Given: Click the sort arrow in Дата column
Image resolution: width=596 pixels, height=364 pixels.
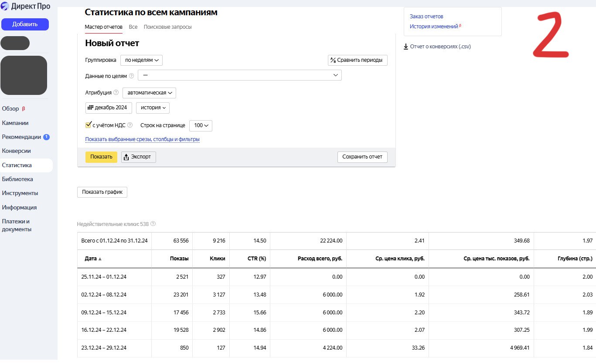Looking at the screenshot, I should pyautogui.click(x=100, y=259).
